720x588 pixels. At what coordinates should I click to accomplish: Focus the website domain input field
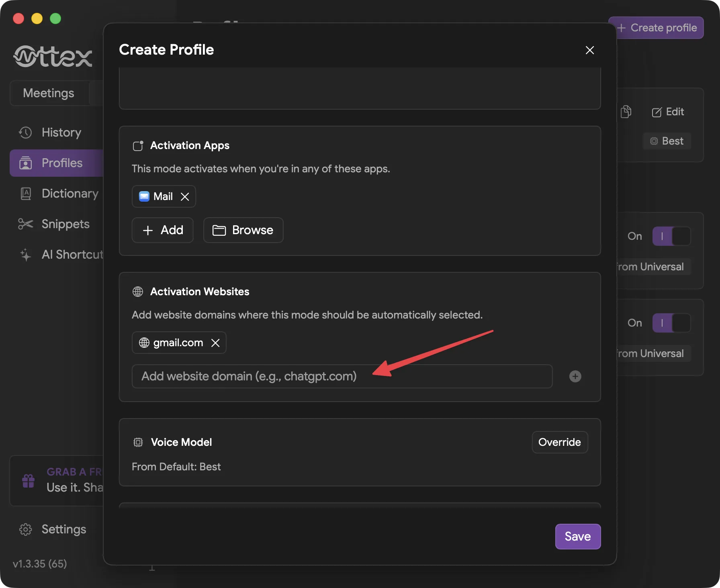point(342,376)
